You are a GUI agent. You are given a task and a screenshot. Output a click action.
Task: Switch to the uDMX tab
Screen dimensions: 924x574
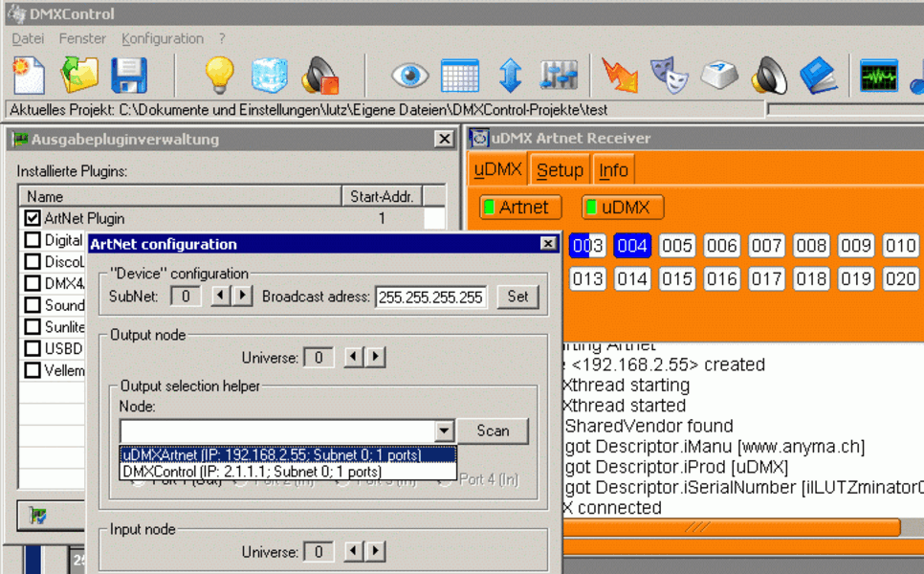coord(498,169)
